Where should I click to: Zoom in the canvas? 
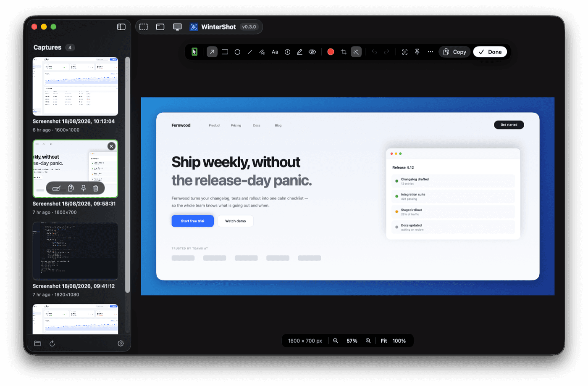(x=368, y=341)
